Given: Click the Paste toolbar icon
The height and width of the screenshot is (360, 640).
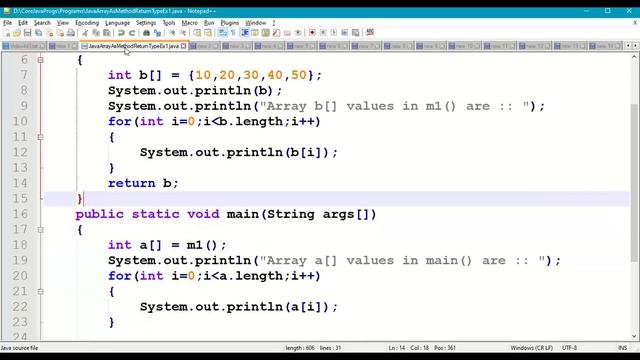Looking at the screenshot, I should (x=107, y=33).
